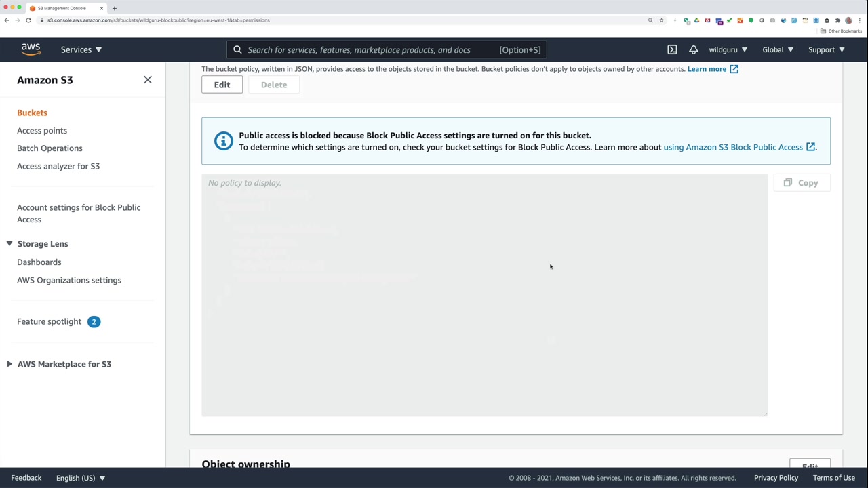Follow the bucket policy Learn more link
The height and width of the screenshot is (488, 868).
(713, 69)
